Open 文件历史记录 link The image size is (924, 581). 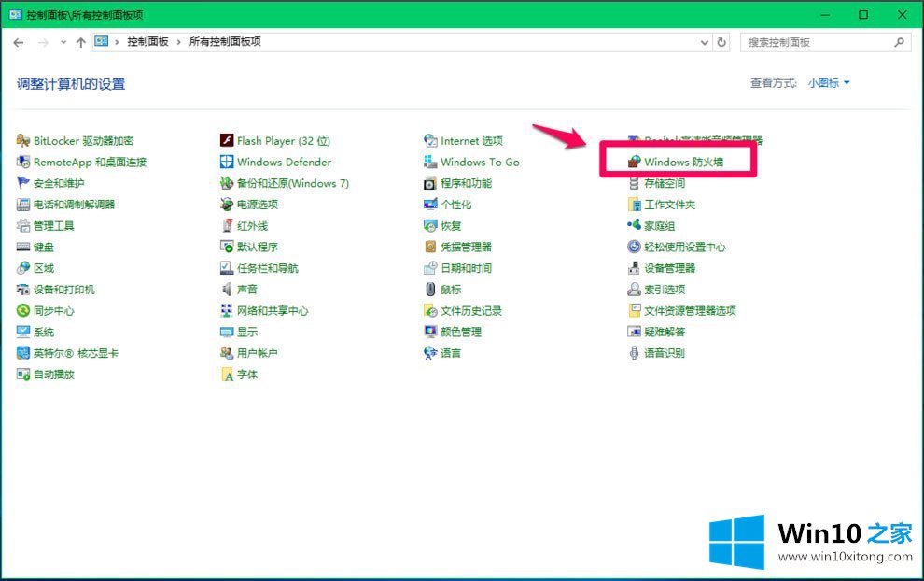[470, 310]
